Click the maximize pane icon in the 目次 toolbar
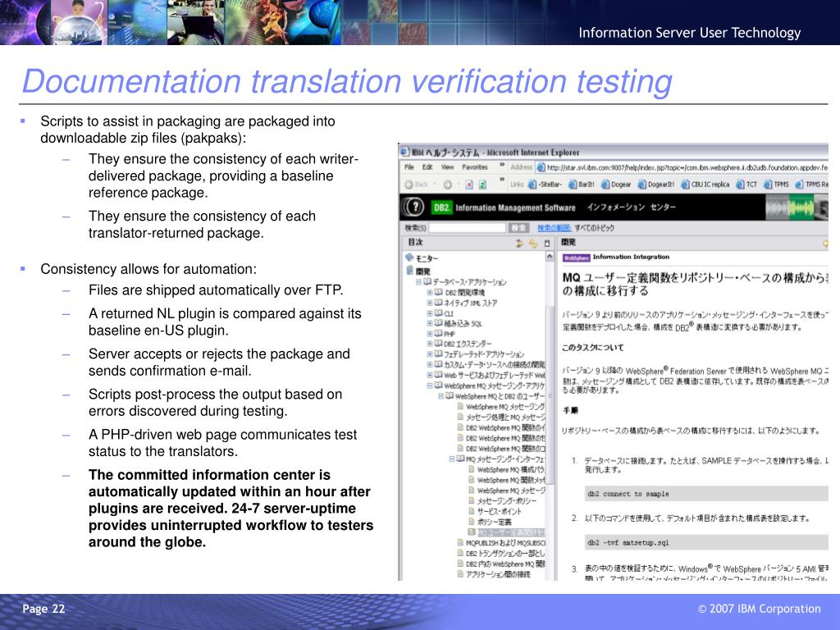 (x=547, y=243)
